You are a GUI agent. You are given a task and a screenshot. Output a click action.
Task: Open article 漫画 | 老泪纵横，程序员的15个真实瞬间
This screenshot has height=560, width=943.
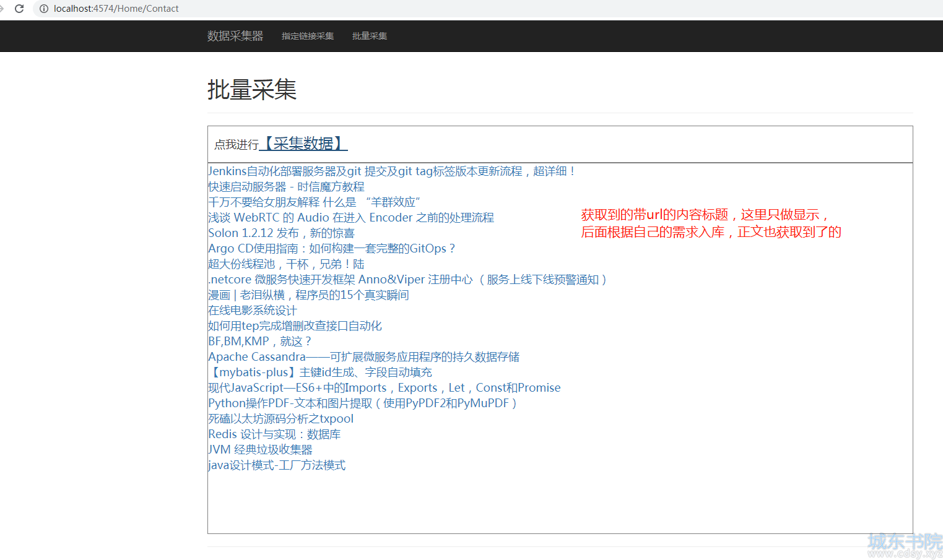308,295
